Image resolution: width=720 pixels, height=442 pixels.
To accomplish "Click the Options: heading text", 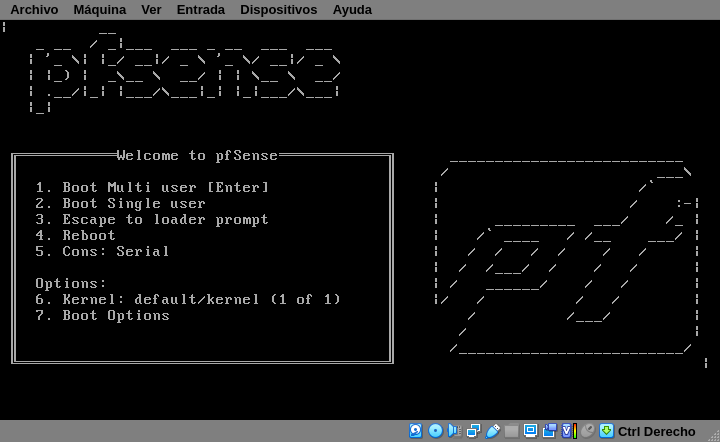I will 71,284.
